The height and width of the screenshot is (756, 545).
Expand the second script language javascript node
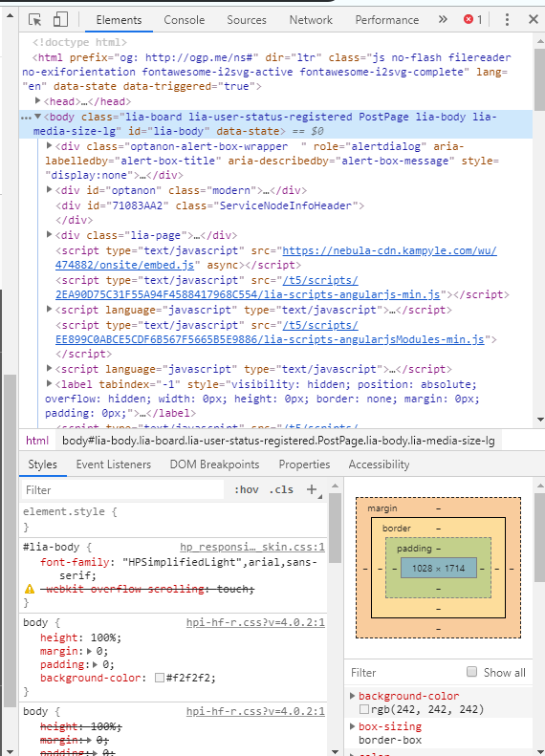pyautogui.click(x=49, y=368)
